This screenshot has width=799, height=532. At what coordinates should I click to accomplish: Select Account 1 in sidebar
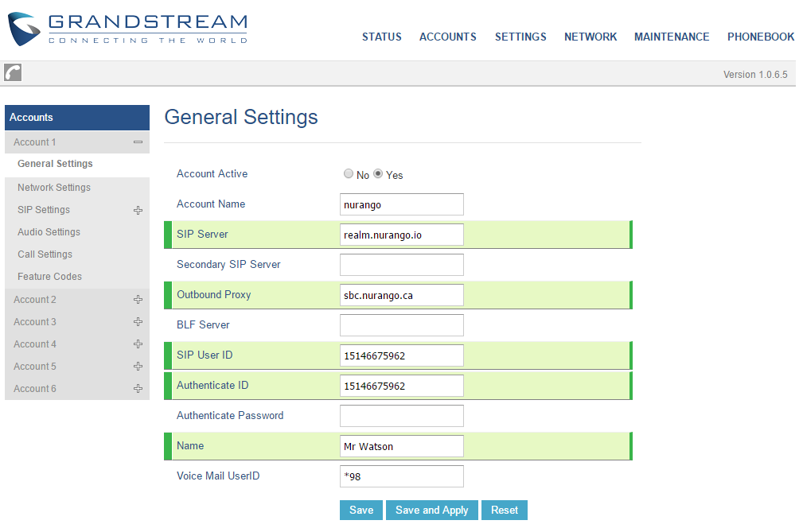point(35,142)
